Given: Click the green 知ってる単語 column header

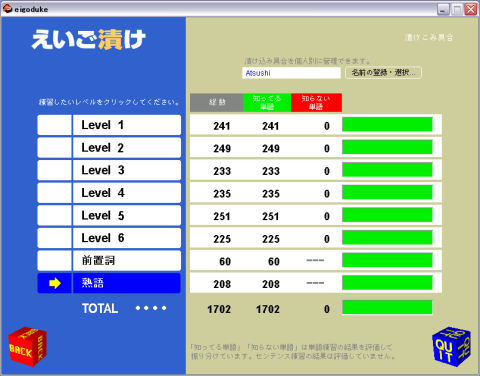Looking at the screenshot, I should tap(267, 103).
